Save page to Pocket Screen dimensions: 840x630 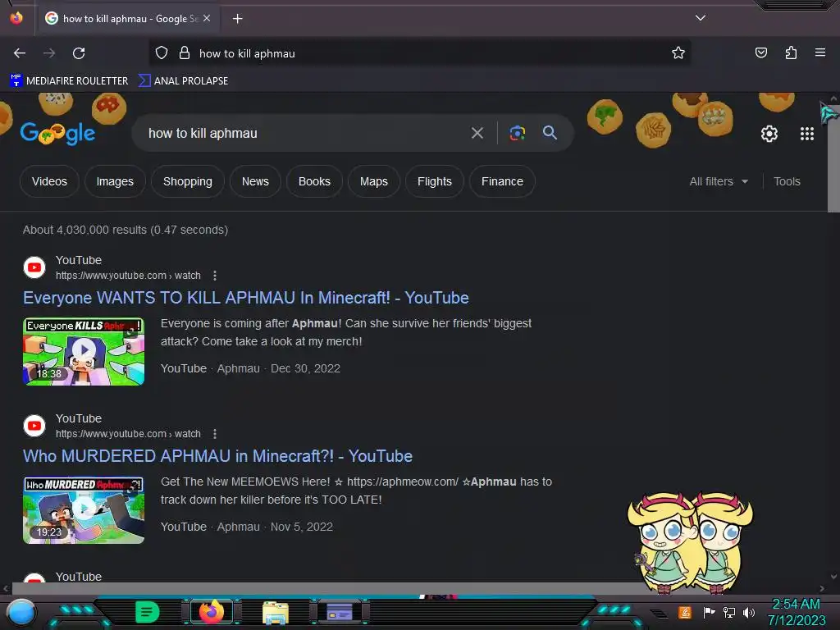(x=760, y=52)
